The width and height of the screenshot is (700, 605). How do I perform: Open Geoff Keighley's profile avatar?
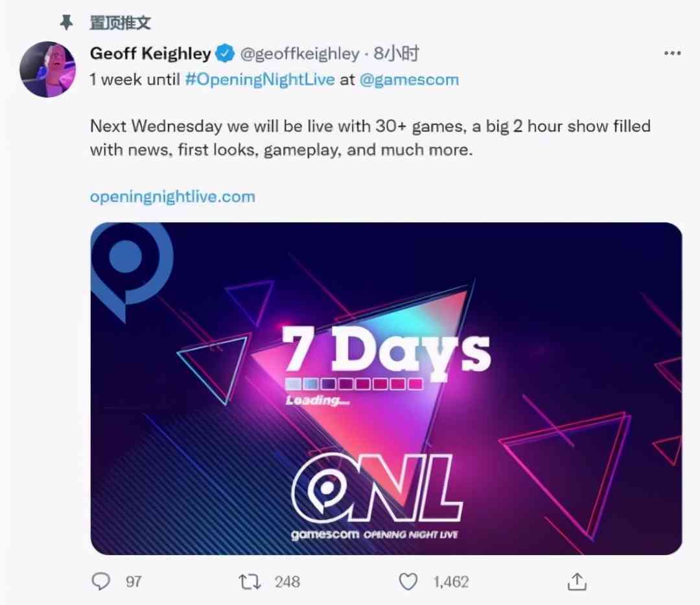click(47, 69)
